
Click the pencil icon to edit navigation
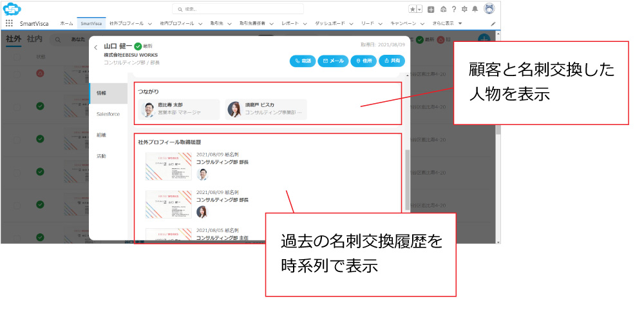click(x=493, y=24)
